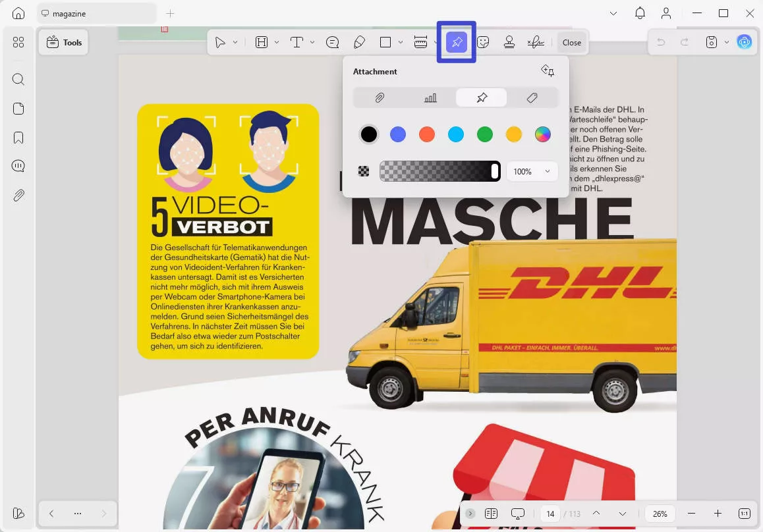The height and width of the screenshot is (532, 763).
Task: Choose the graph attachment icon style
Action: coord(430,97)
